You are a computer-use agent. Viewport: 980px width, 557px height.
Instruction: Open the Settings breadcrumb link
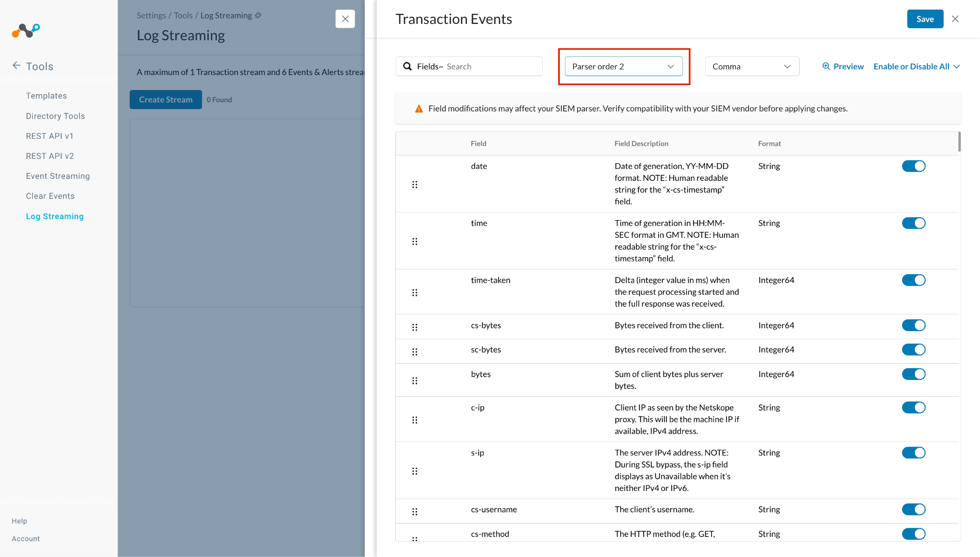click(x=151, y=15)
